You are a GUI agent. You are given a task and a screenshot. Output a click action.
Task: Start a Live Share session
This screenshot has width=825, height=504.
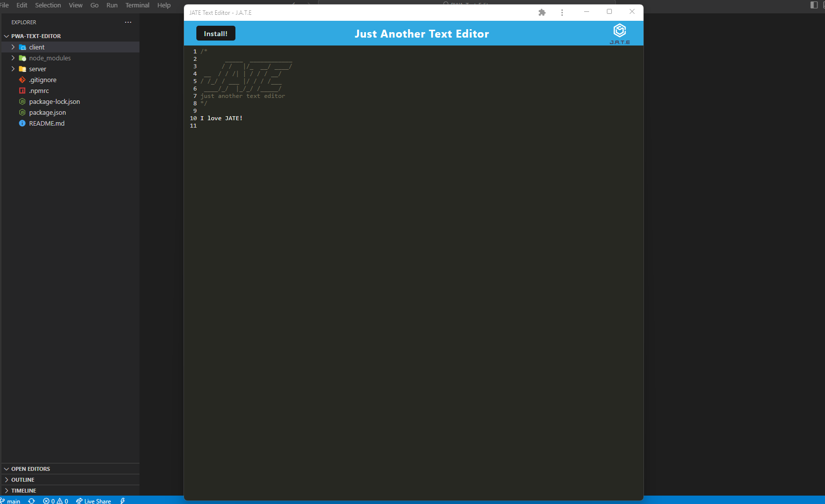(93, 501)
